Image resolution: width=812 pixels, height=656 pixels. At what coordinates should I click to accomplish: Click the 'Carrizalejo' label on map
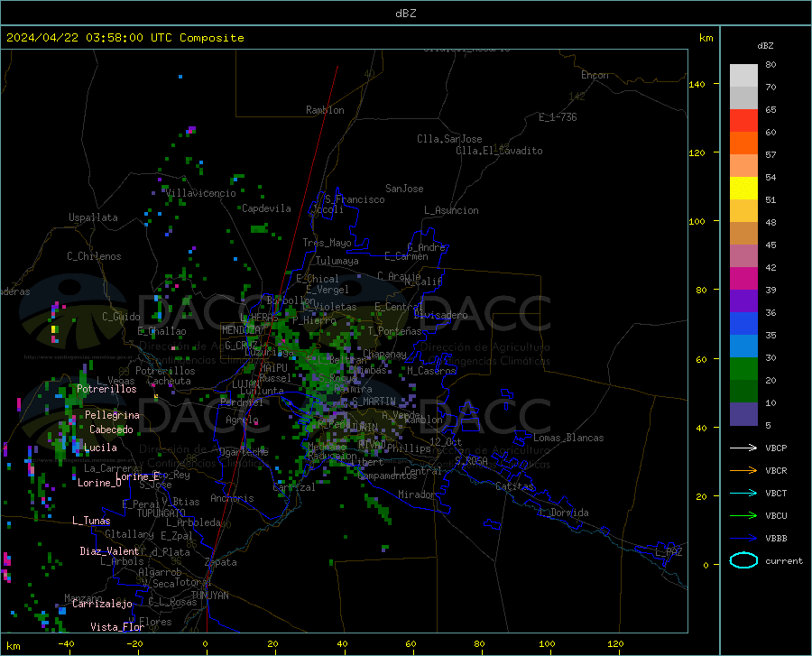(102, 604)
